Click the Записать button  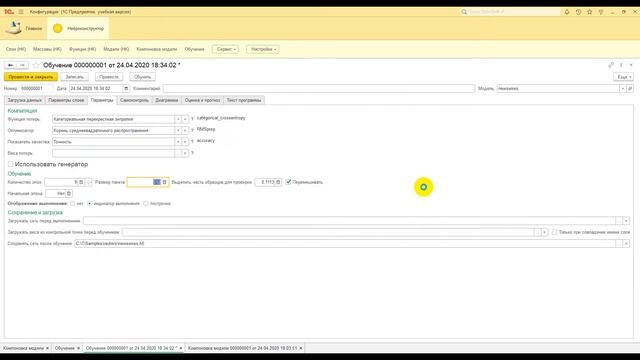click(x=74, y=77)
